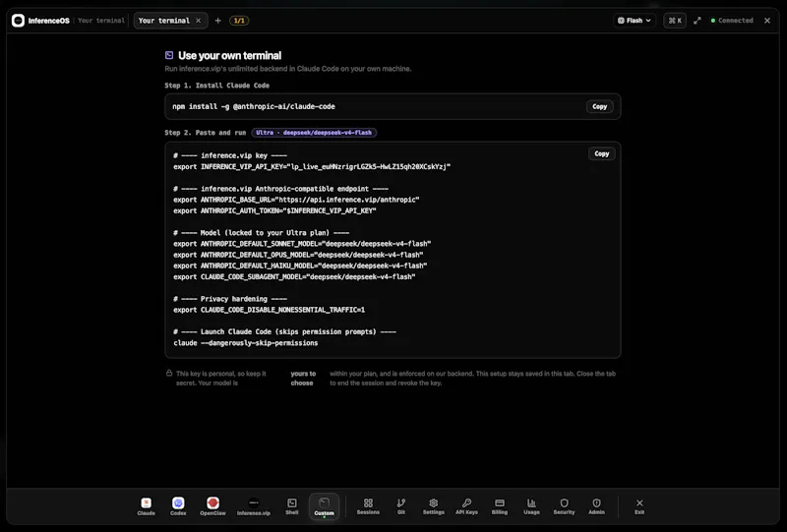Click the 'Use your own terminal' heading icon
This screenshot has width=787, height=532.
click(169, 55)
